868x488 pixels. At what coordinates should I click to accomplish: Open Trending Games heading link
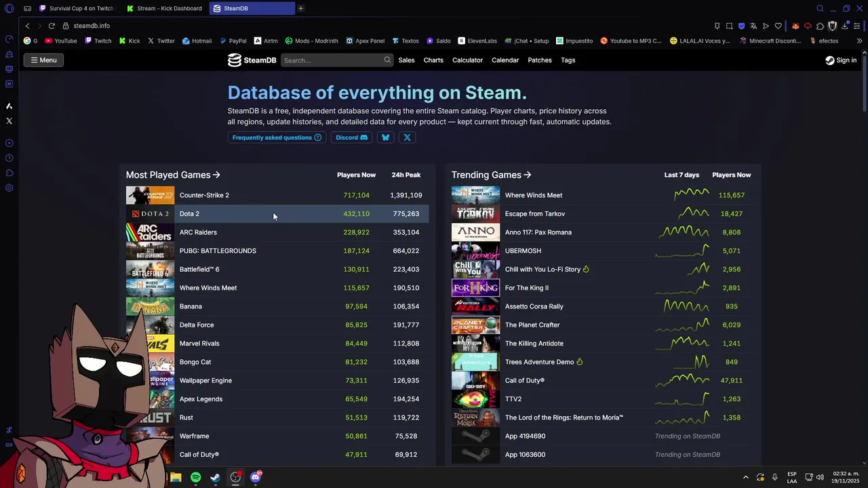(492, 175)
